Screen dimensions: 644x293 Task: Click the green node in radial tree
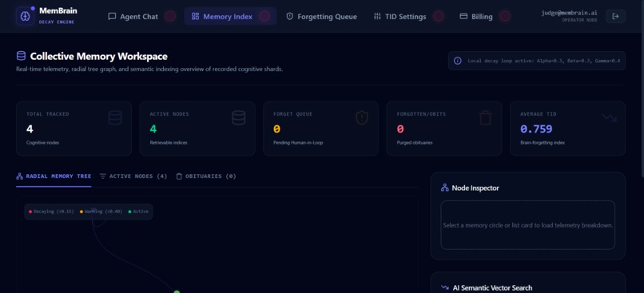177,291
